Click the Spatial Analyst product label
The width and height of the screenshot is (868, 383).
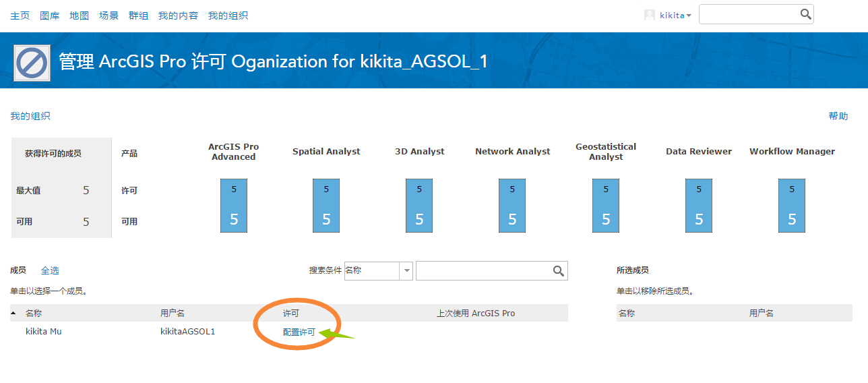tap(326, 152)
